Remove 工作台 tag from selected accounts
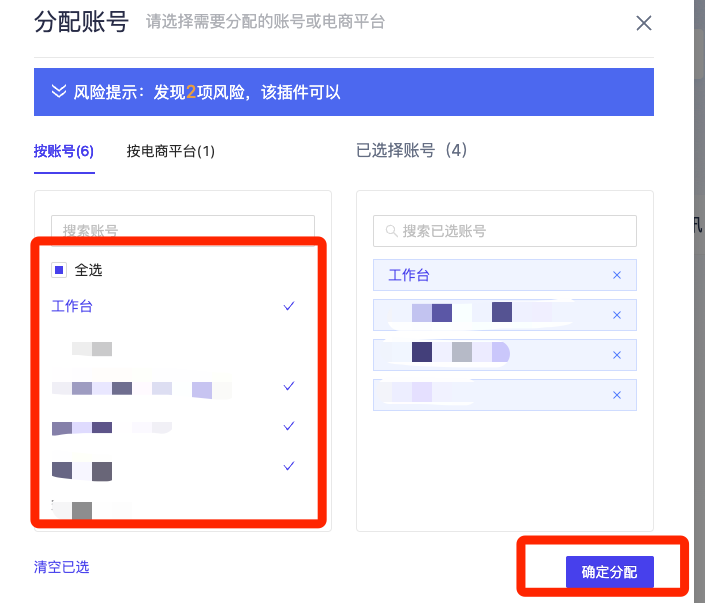 [616, 275]
